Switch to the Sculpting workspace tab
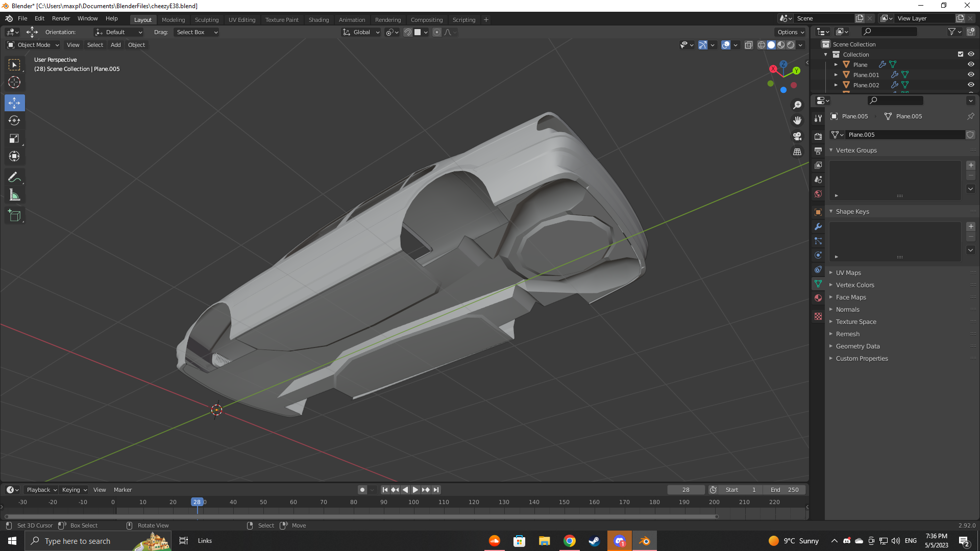This screenshot has height=551, width=980. (x=206, y=20)
